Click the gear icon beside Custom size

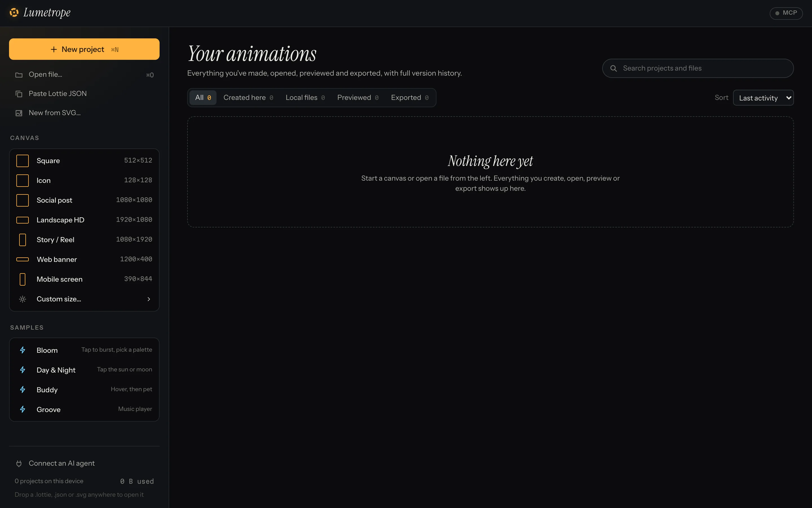click(x=23, y=299)
